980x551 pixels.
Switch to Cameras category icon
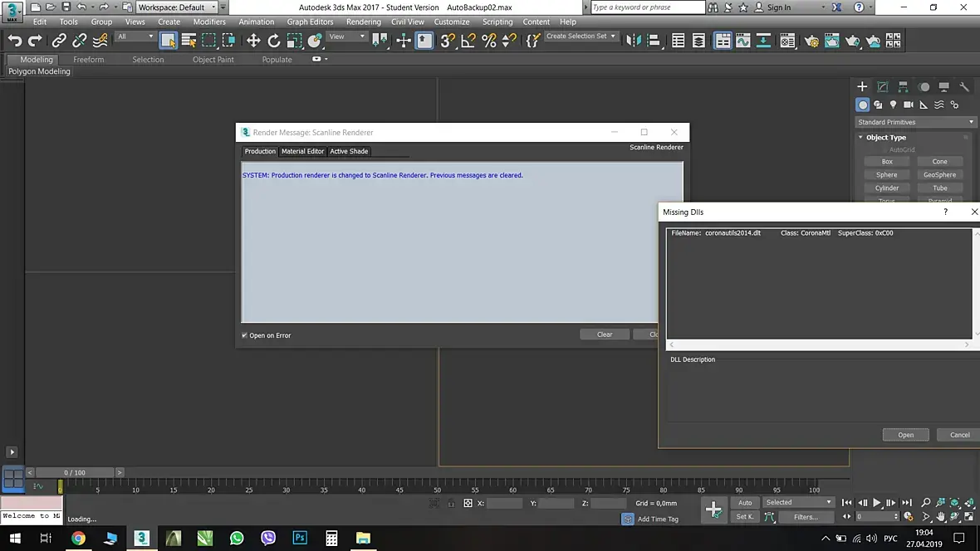(908, 105)
